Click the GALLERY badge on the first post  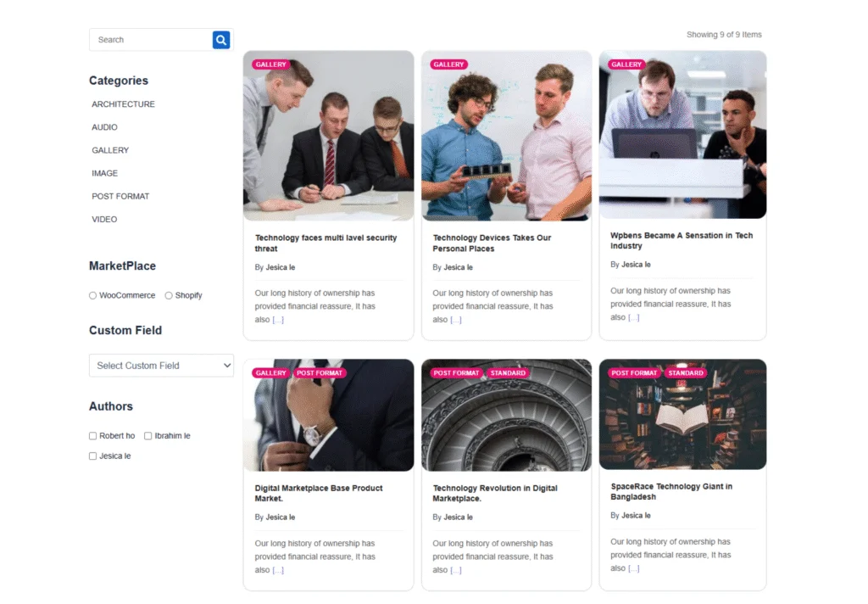(270, 64)
